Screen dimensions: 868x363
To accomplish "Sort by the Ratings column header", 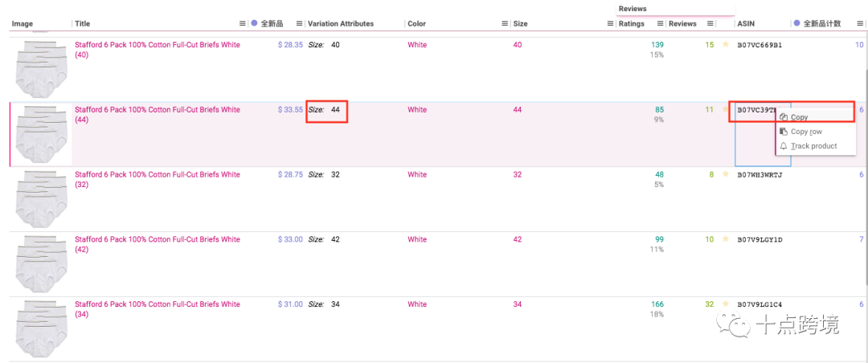I will point(632,24).
